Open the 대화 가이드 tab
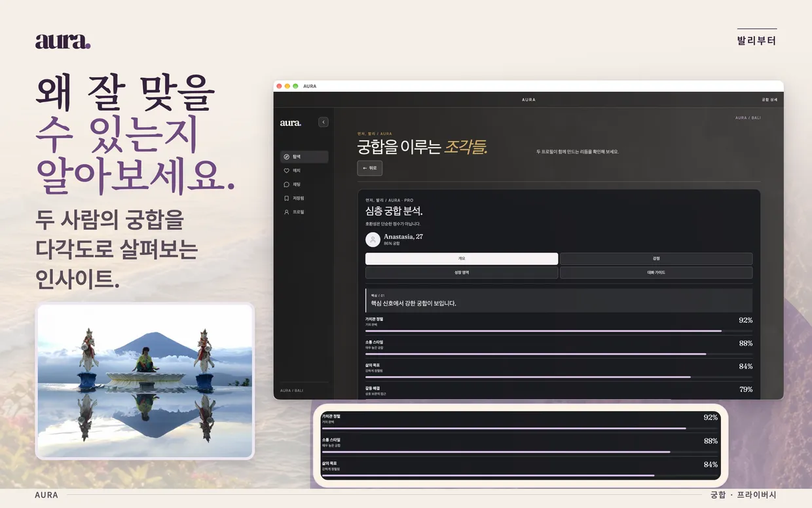This screenshot has height=508, width=812. click(x=656, y=272)
